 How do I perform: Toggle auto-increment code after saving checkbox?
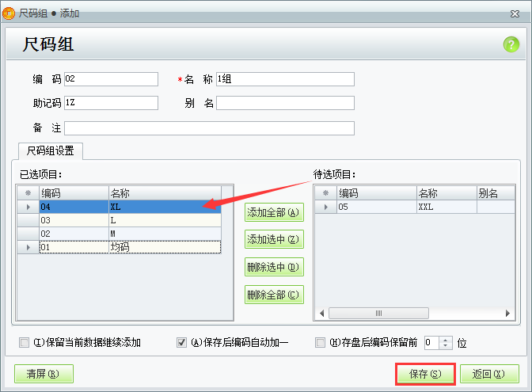point(181,343)
